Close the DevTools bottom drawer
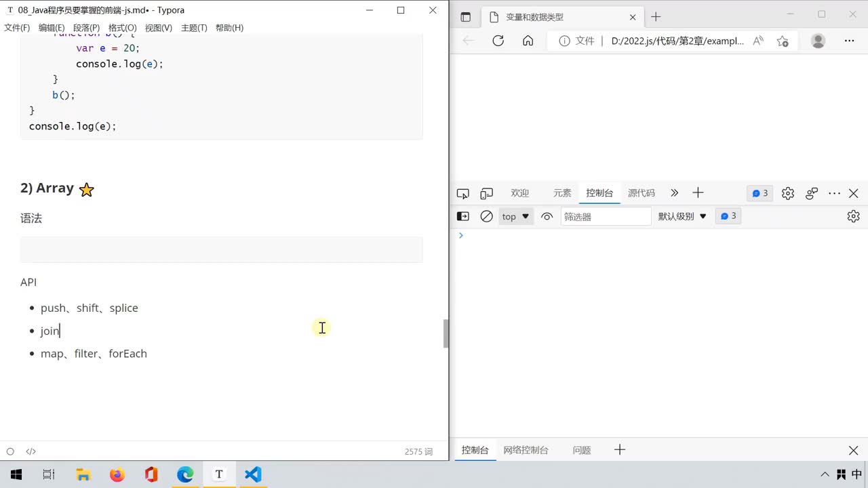The image size is (868, 488). 854,450
